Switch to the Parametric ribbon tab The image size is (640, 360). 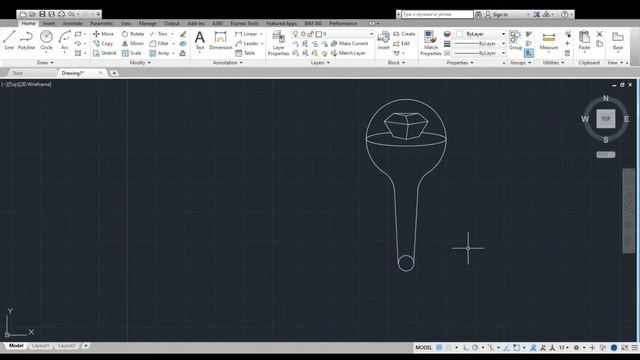pyautogui.click(x=101, y=23)
